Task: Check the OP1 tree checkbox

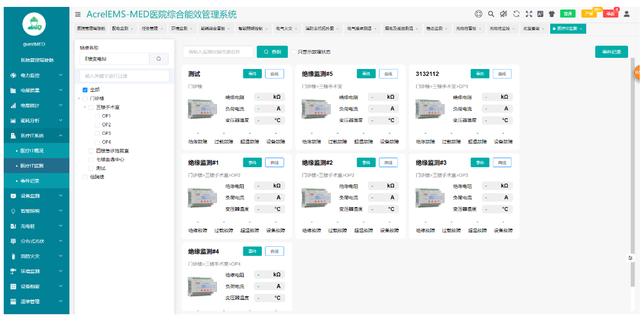Action: pos(97,116)
